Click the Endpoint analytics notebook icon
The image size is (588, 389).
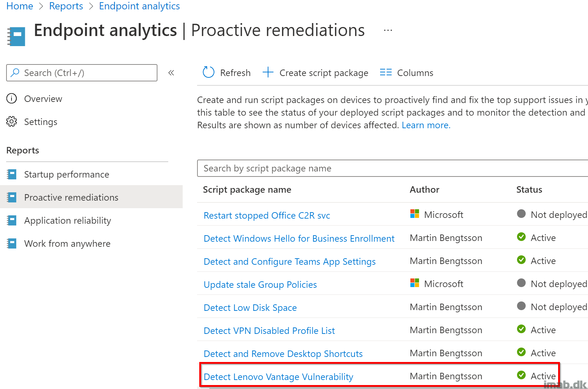click(x=16, y=36)
